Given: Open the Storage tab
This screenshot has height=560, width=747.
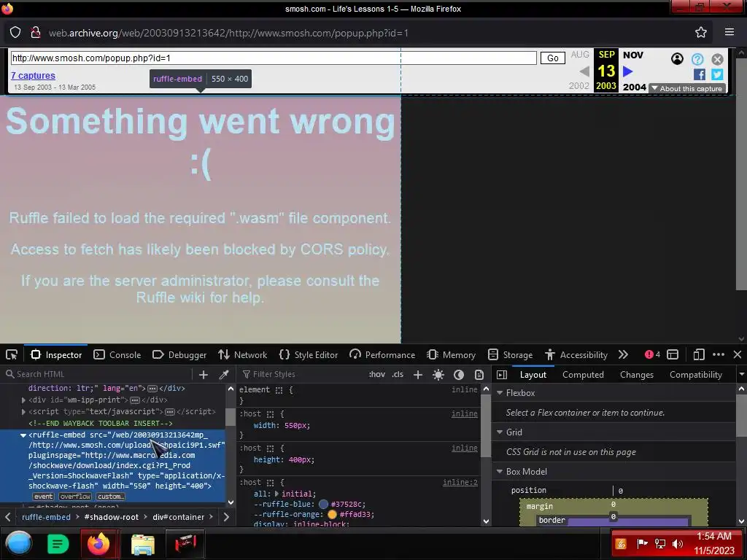Looking at the screenshot, I should pos(510,355).
